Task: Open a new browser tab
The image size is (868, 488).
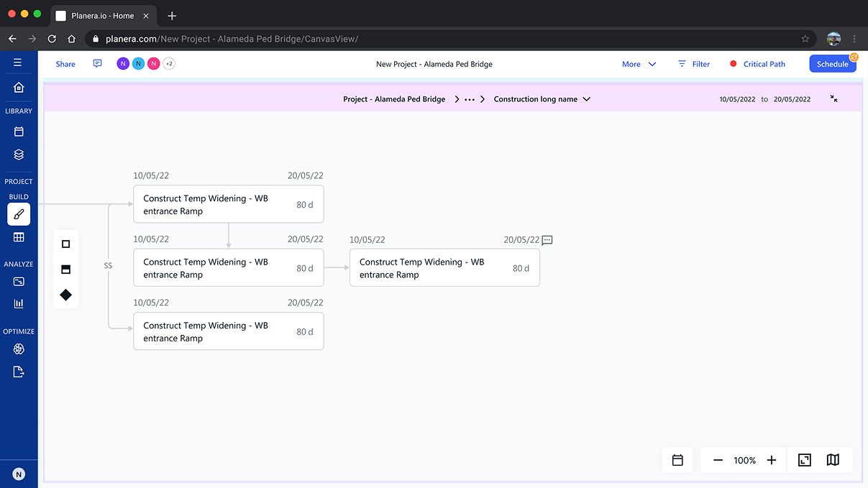Action: [172, 16]
